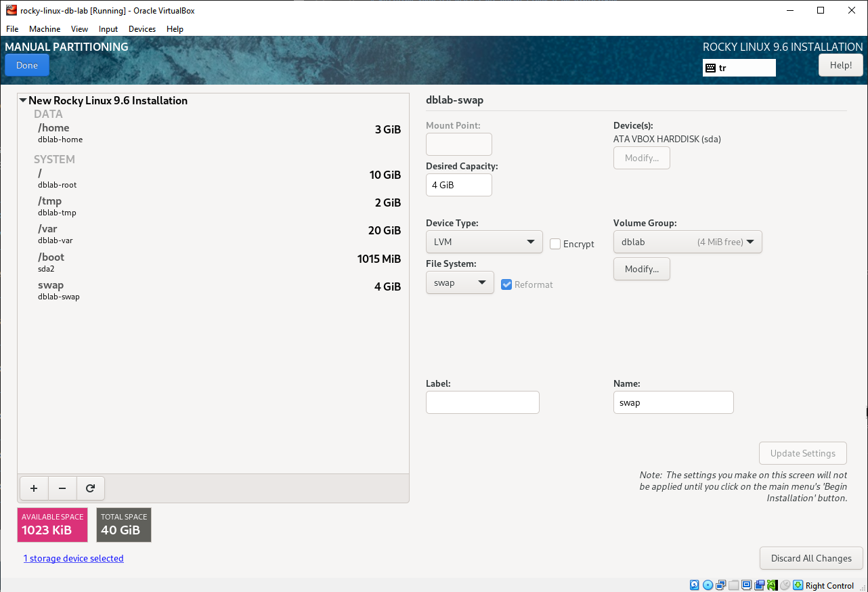Viewport: 868px width, 592px height.
Task: Click the VirtualBox hard disk activity status icon
Action: tap(695, 585)
